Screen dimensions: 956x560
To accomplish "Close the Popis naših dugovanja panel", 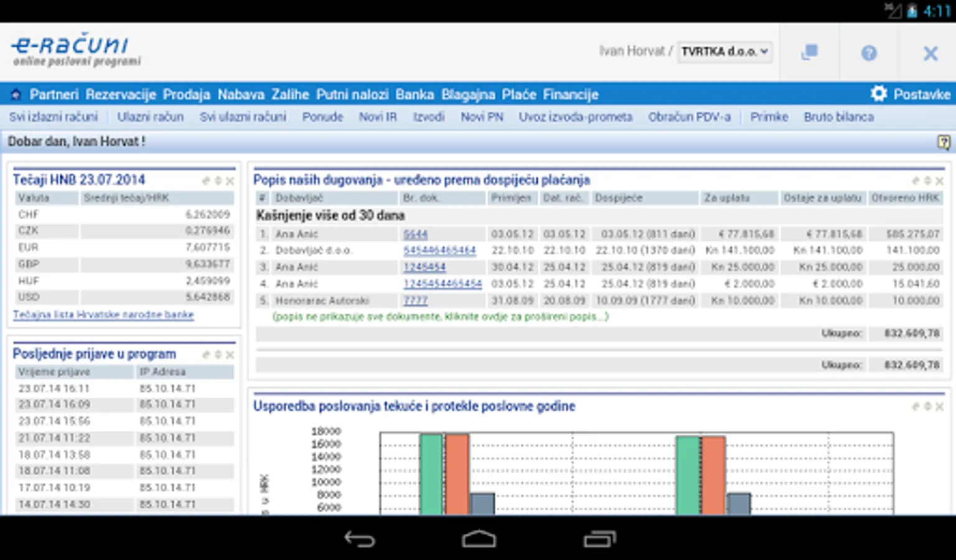I will pos(939,181).
